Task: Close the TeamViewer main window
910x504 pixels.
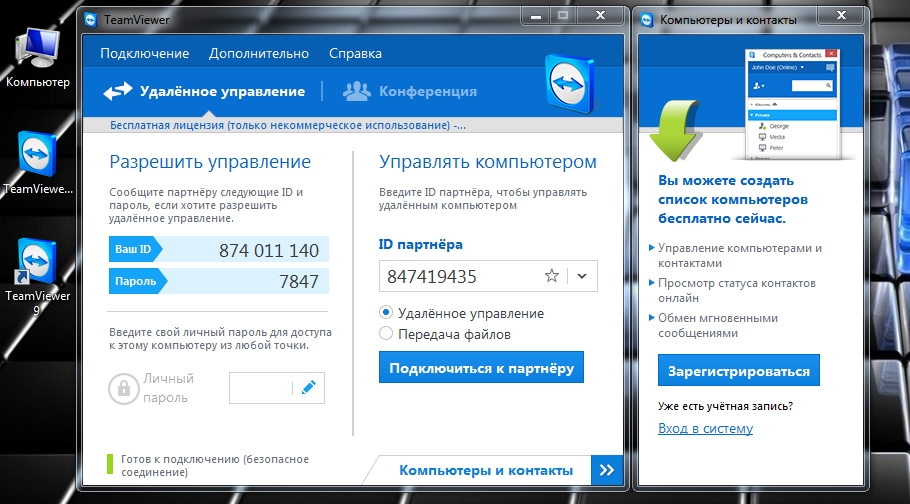Action: [x=601, y=16]
